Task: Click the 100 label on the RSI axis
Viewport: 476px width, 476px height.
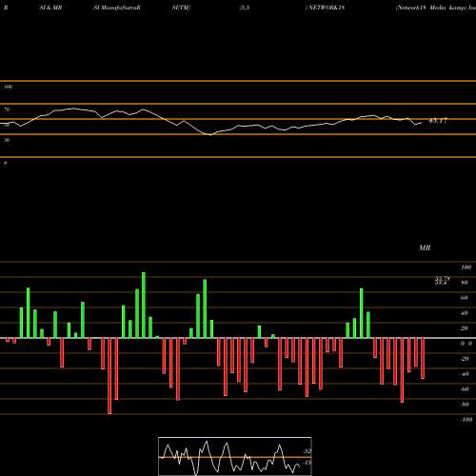Action: 9,87
